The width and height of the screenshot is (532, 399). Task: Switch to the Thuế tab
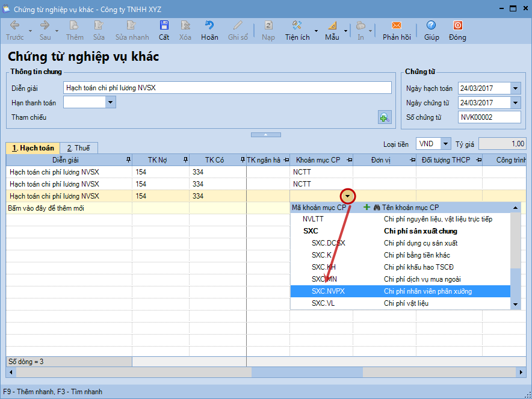(78, 148)
